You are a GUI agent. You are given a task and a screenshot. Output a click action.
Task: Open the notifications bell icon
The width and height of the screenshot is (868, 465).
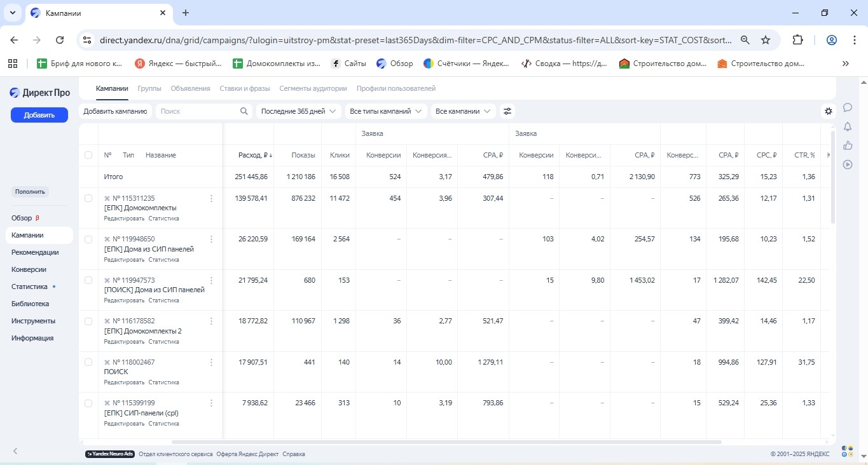click(848, 126)
